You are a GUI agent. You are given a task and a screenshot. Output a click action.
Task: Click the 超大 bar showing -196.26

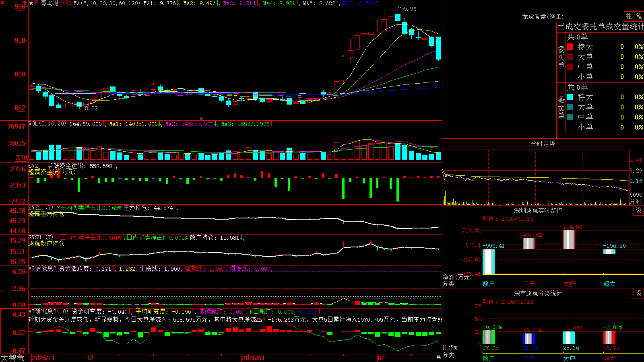609,252
